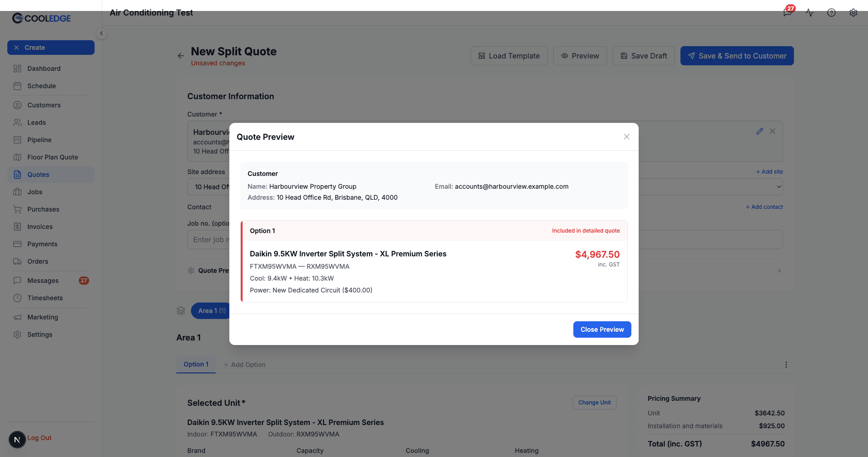Image resolution: width=868 pixels, height=457 pixels.
Task: Select the Orders truck icon
Action: pyautogui.click(x=17, y=261)
